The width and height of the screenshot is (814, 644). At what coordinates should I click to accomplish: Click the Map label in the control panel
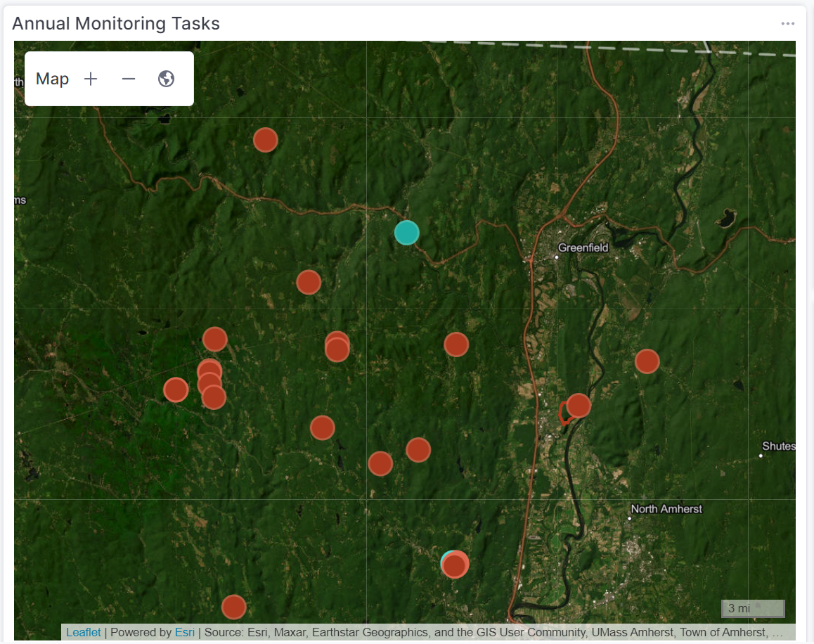pyautogui.click(x=51, y=78)
